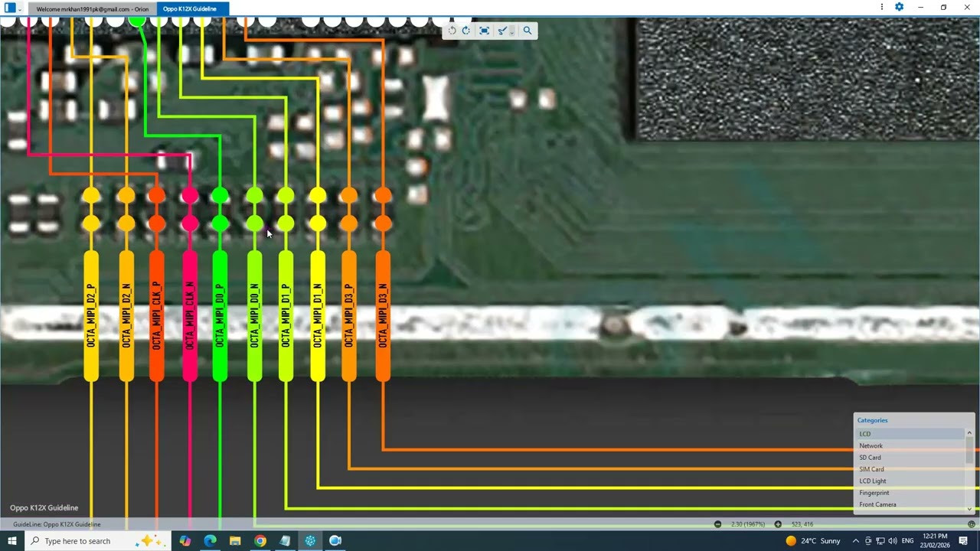980x551 pixels.
Task: Click zoom level text 2.30 (1967%)
Action: pos(748,524)
